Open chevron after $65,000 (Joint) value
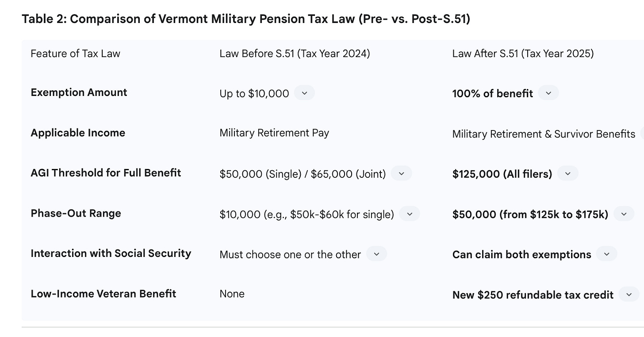The height and width of the screenshot is (337, 644). coord(401,173)
